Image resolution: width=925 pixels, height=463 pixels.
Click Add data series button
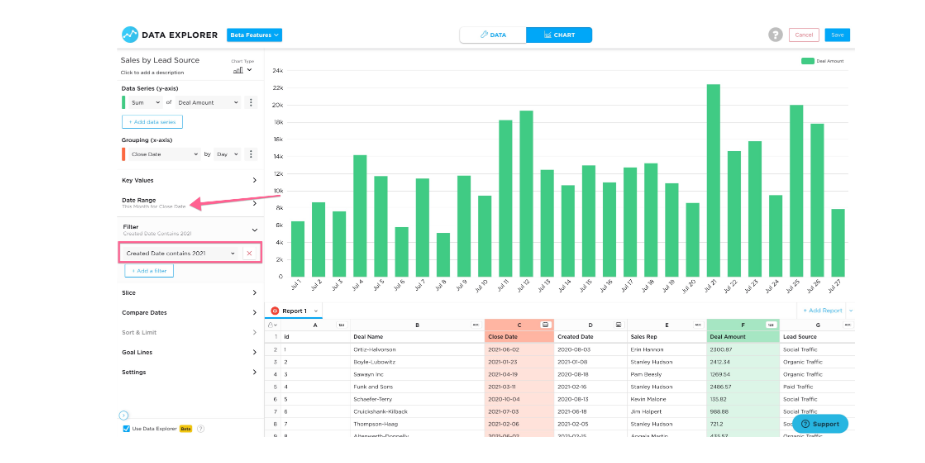[152, 122]
